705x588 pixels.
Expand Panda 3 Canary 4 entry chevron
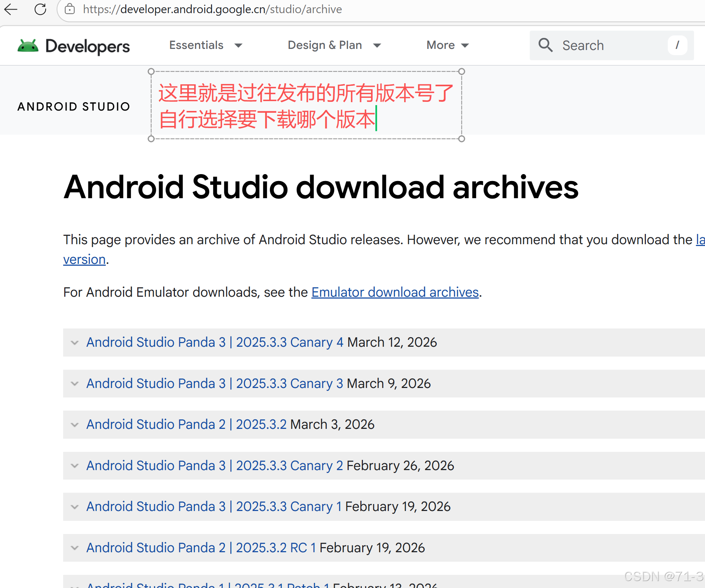coord(75,343)
